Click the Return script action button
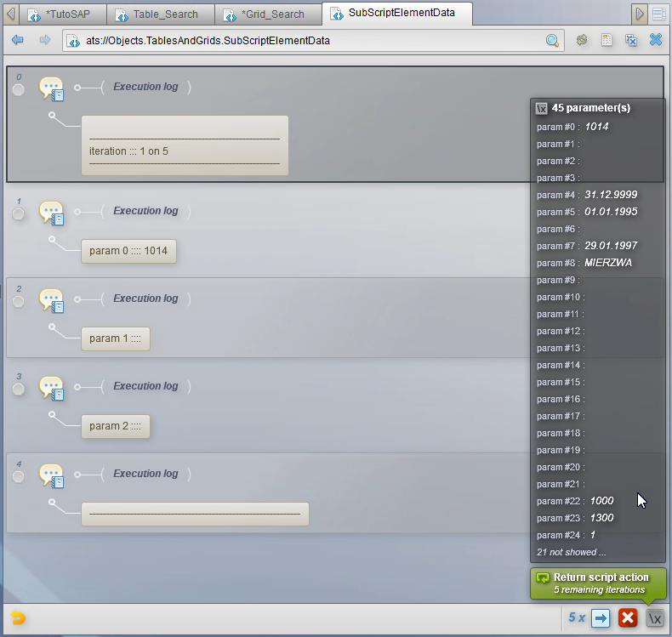The width and height of the screenshot is (672, 637). click(598, 583)
